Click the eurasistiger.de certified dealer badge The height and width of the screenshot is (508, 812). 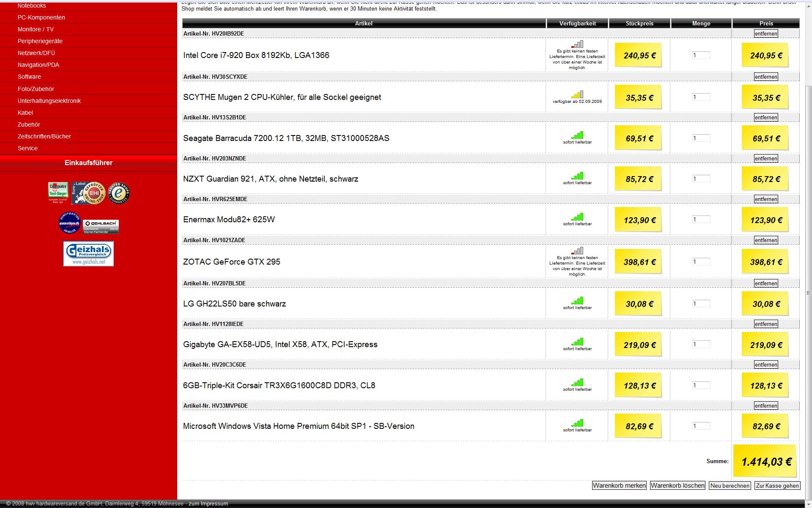[70, 223]
